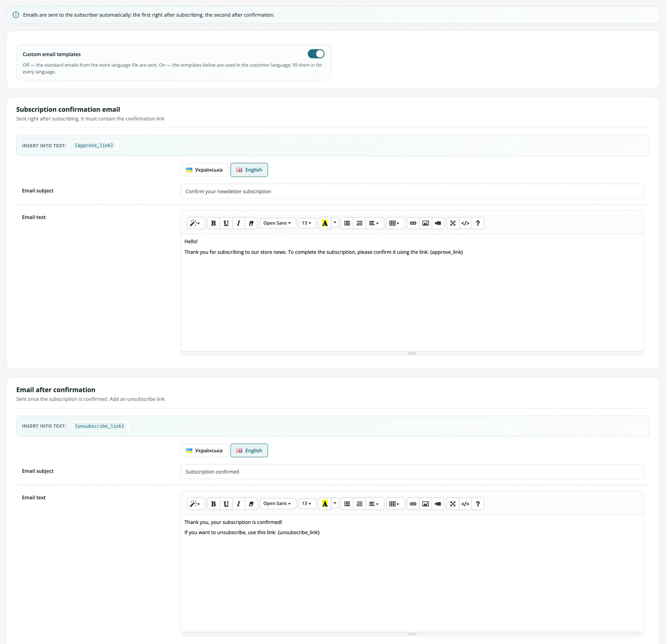Viewport: 666px width, 644px height.
Task: Show code view in after-confirmation editor
Action: pos(465,504)
